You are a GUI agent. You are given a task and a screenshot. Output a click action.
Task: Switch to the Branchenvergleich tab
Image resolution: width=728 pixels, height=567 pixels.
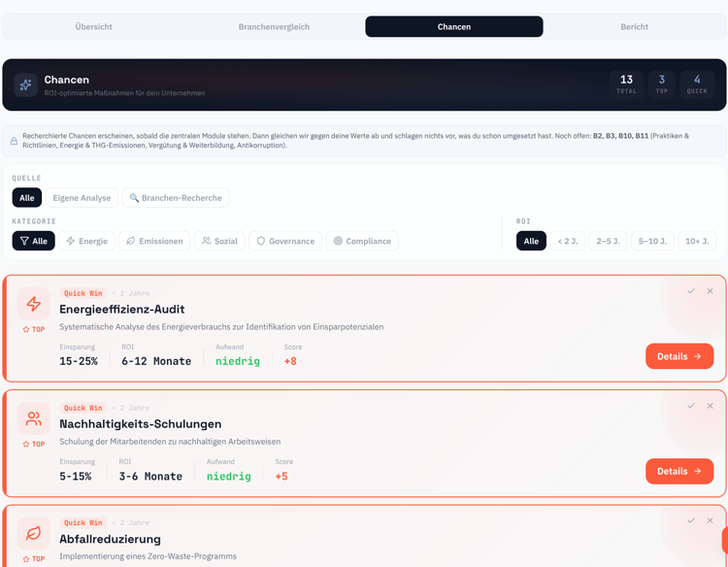(274, 27)
